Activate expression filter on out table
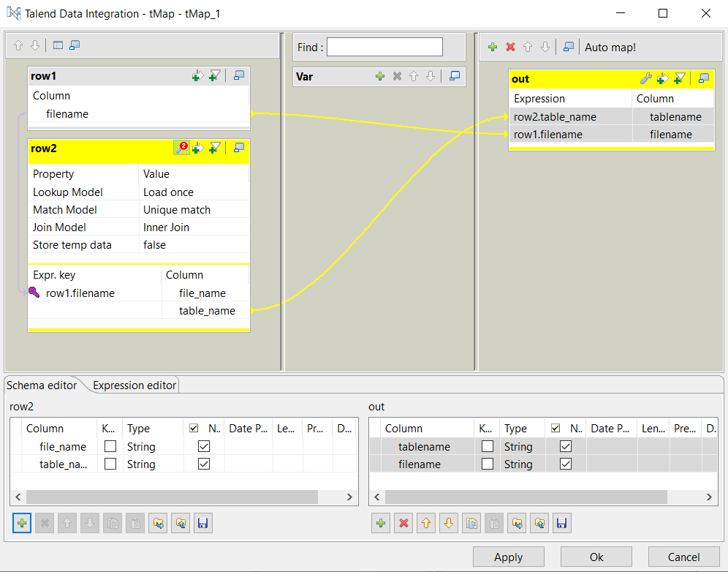The image size is (728, 572). (680, 79)
